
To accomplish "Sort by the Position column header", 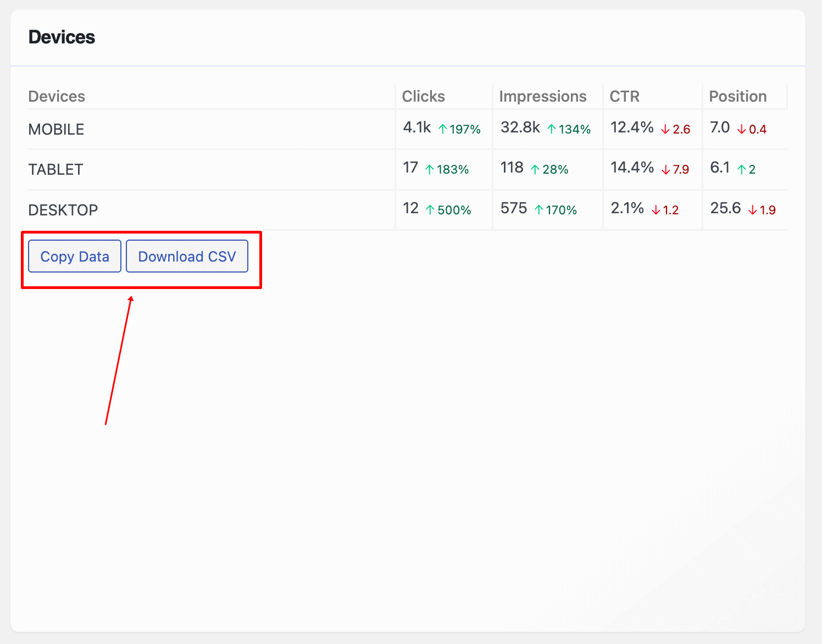I will (737, 96).
